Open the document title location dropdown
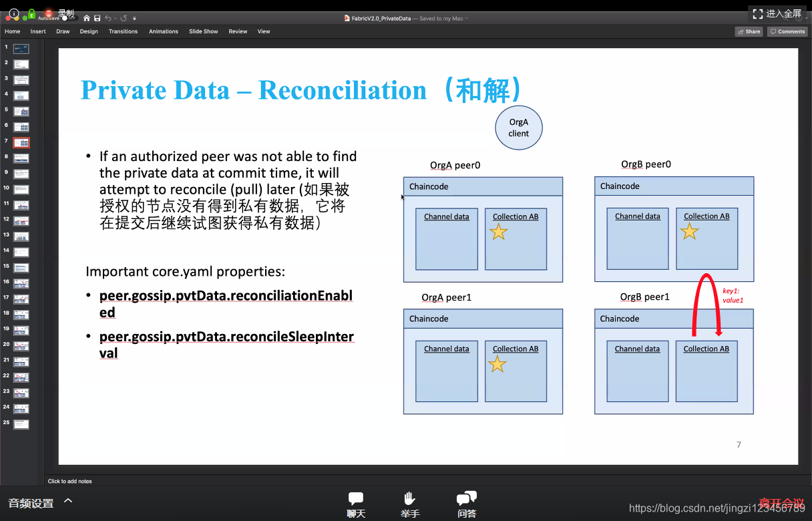This screenshot has width=812, height=521. coord(466,19)
